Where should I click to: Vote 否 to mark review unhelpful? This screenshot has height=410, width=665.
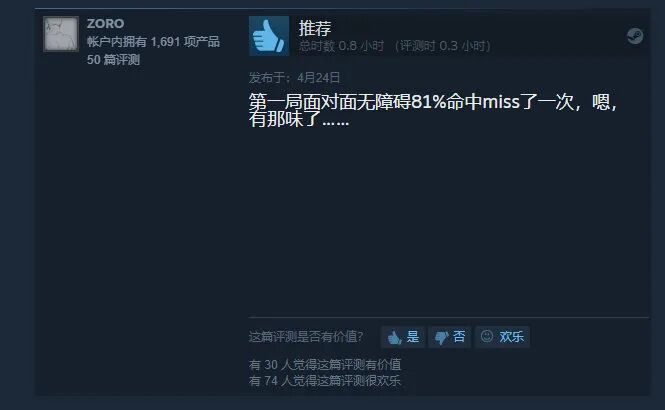click(x=450, y=337)
